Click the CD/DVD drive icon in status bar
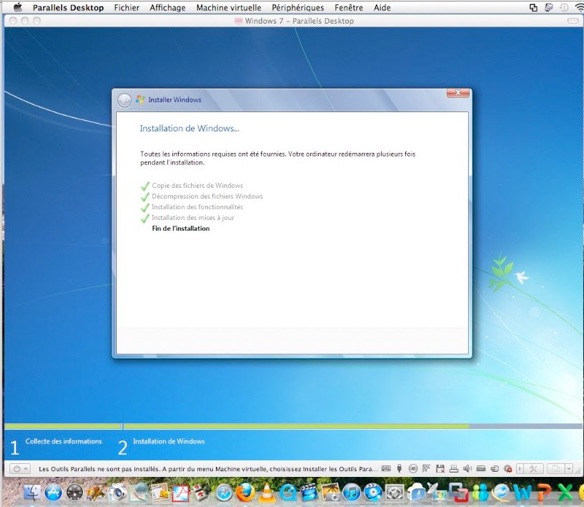584x507 pixels. pos(413,469)
